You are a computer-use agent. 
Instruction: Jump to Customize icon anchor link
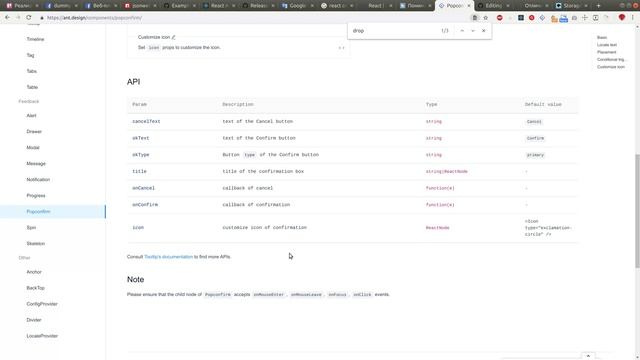611,67
